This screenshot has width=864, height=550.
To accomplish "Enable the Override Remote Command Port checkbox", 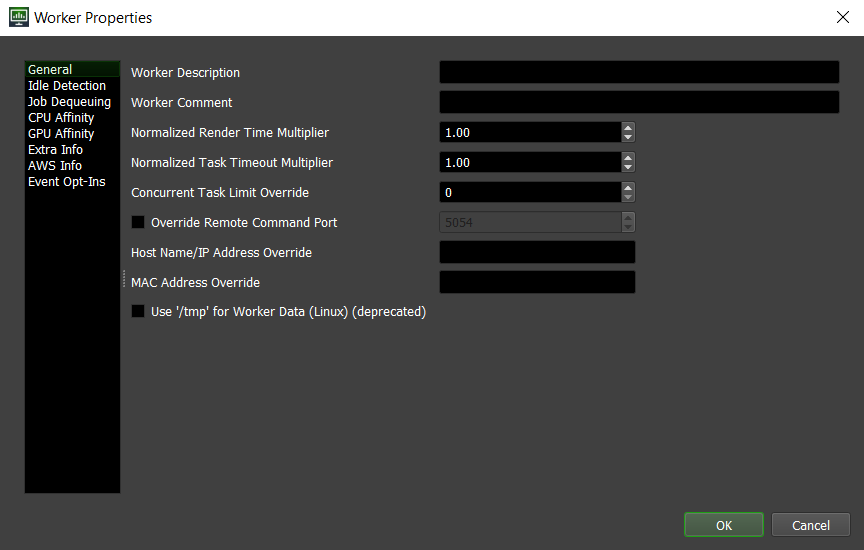I will 138,222.
